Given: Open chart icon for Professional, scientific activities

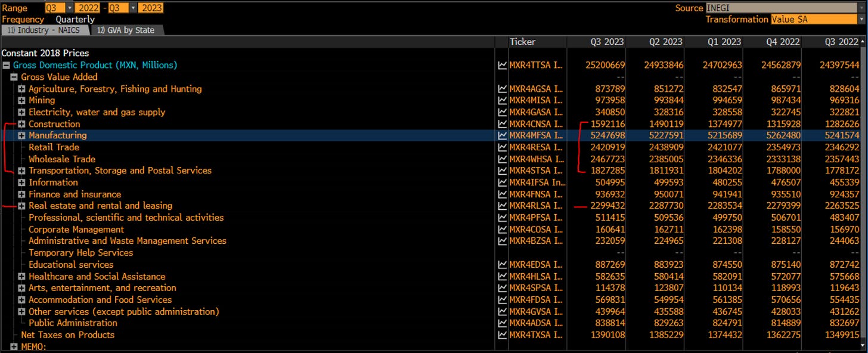Looking at the screenshot, I should coord(502,218).
